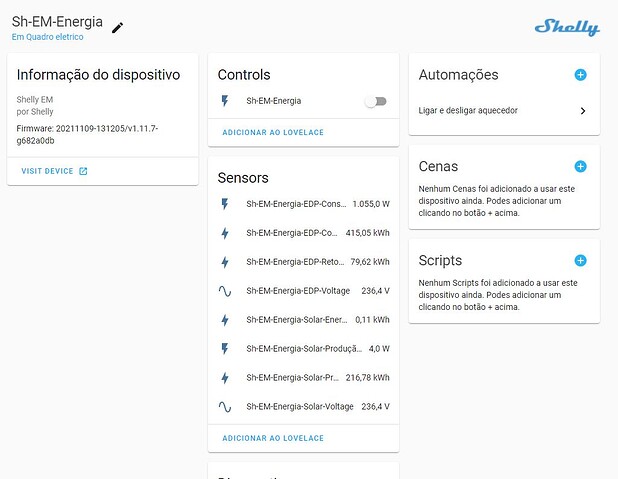Click the lightning icon for the 79,62 kWh sensor
This screenshot has width=618, height=479.
point(225,262)
